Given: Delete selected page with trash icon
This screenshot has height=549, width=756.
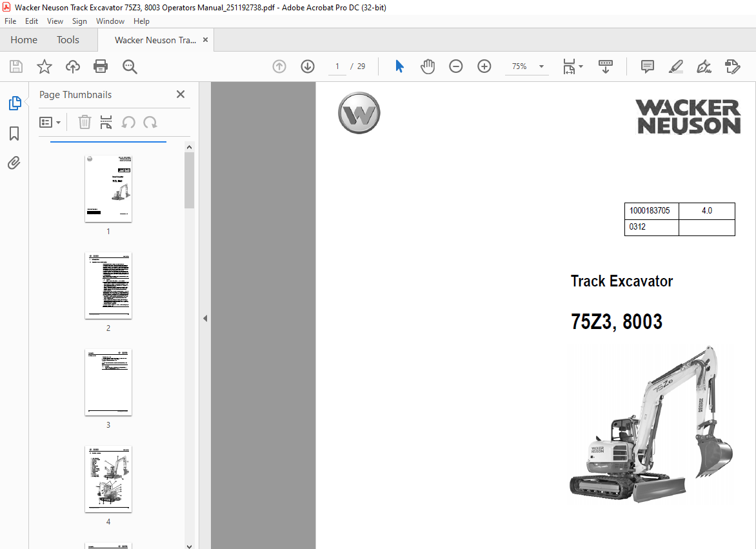Looking at the screenshot, I should click(85, 122).
